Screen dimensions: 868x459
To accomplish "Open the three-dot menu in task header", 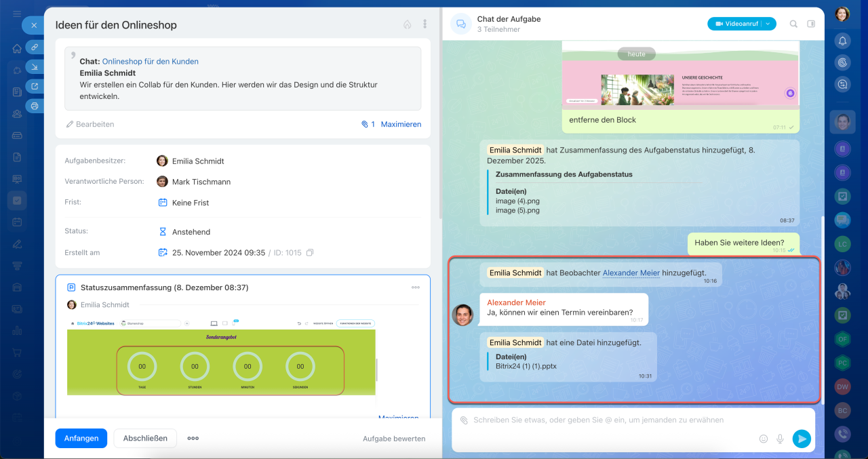I will [x=425, y=24].
